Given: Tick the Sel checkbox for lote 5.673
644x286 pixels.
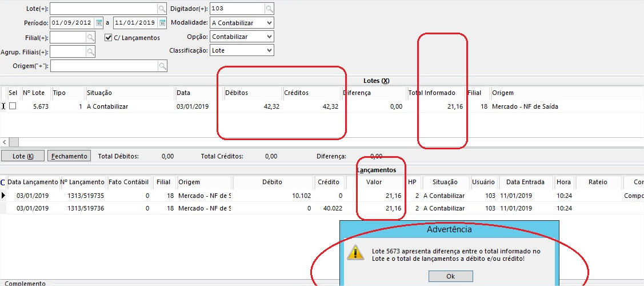Looking at the screenshot, I should click(13, 106).
